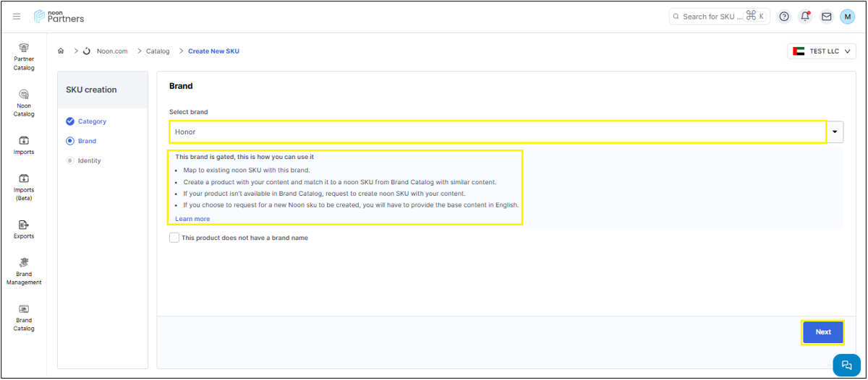Open Partner Catalog in the sidebar
This screenshot has height=380, width=868.
coord(24,56)
